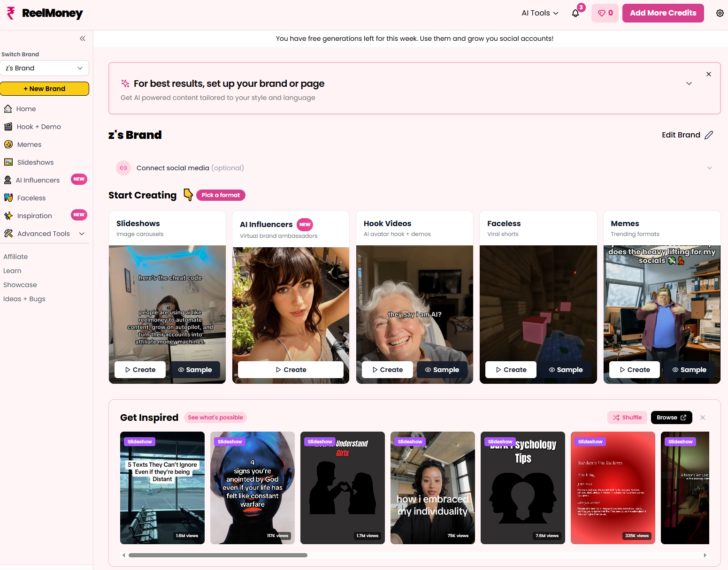Open Memes from the sidebar
The width and height of the screenshot is (728, 570).
(x=29, y=144)
